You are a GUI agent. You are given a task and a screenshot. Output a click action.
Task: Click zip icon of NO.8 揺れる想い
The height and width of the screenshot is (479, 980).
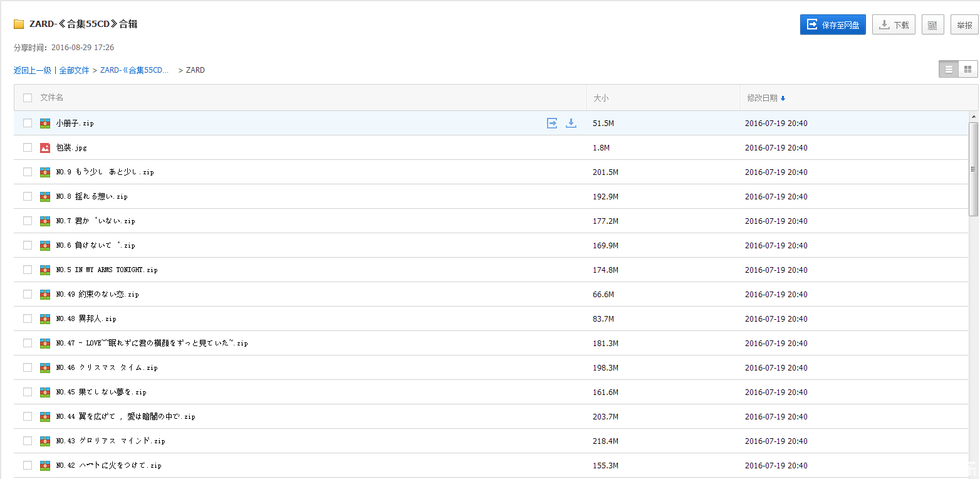coord(45,197)
